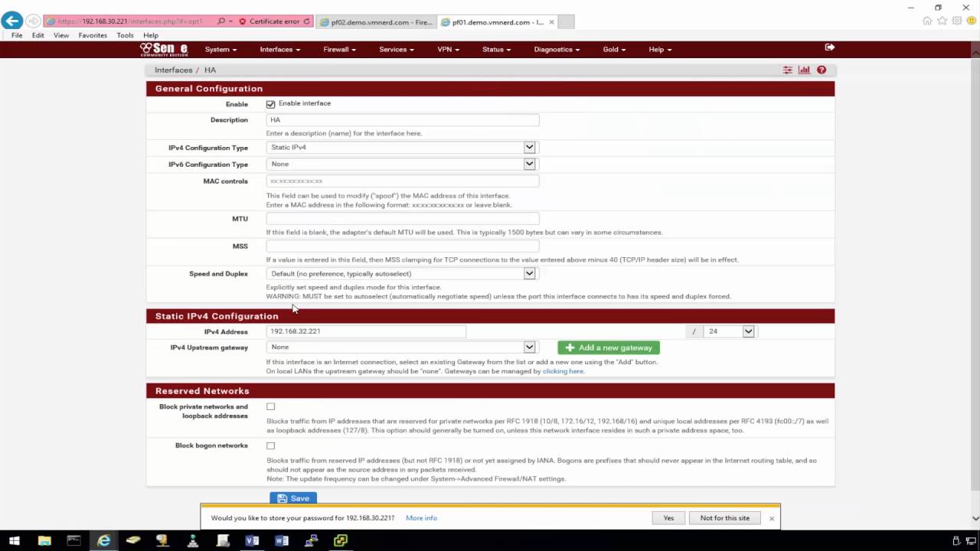The image size is (980, 551).
Task: Open the Diagnostics menu
Action: [x=556, y=49]
